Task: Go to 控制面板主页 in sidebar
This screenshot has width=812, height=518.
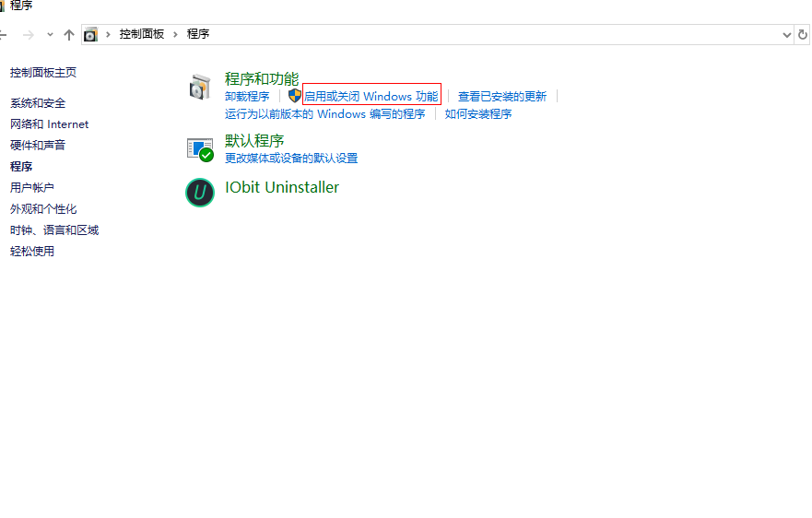Action: pos(43,73)
